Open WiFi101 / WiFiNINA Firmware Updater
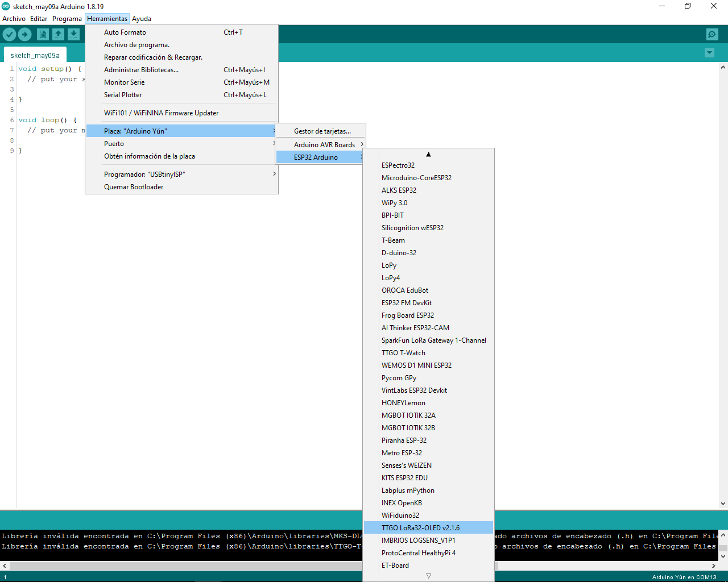Screen dimensions: 728x582 click(181, 113)
